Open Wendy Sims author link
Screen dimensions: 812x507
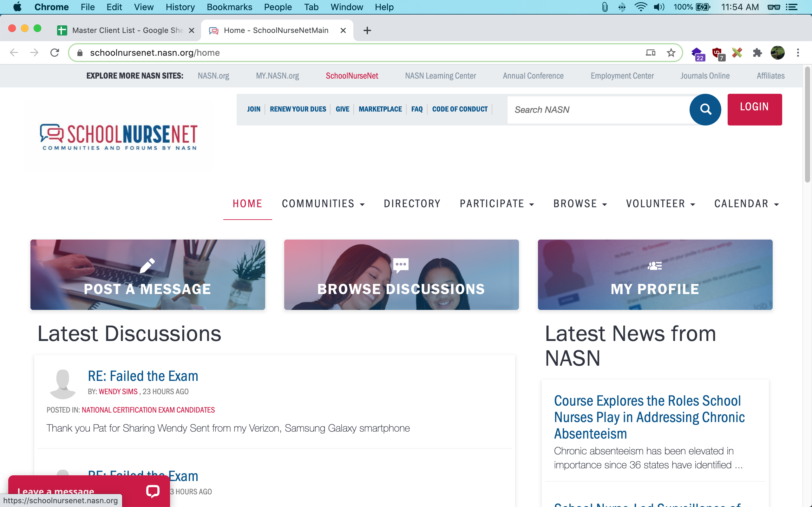click(x=118, y=392)
